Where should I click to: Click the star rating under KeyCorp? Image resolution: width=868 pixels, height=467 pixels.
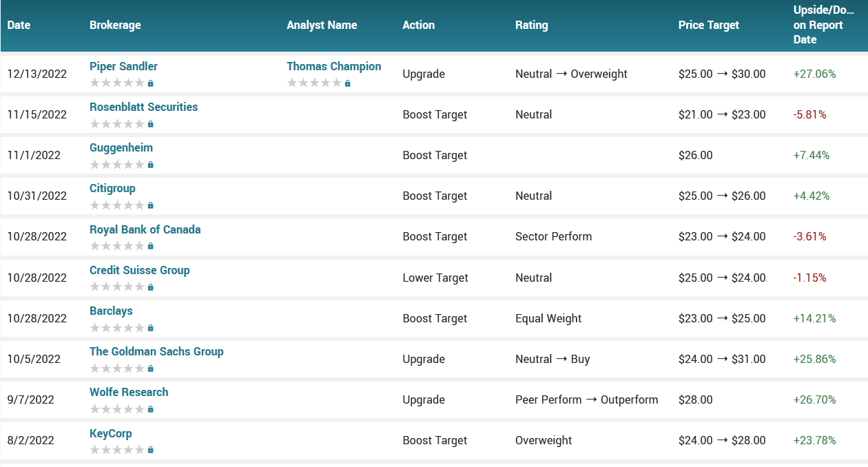117,450
